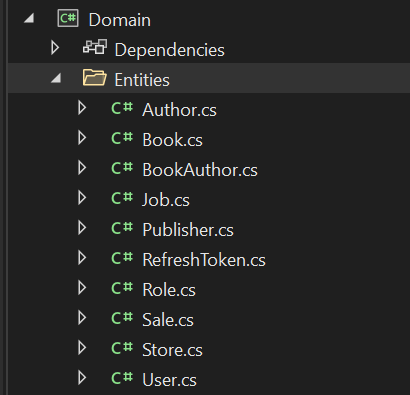
Task: Expand the BookAuthor.cs file arrow
Action: (82, 168)
